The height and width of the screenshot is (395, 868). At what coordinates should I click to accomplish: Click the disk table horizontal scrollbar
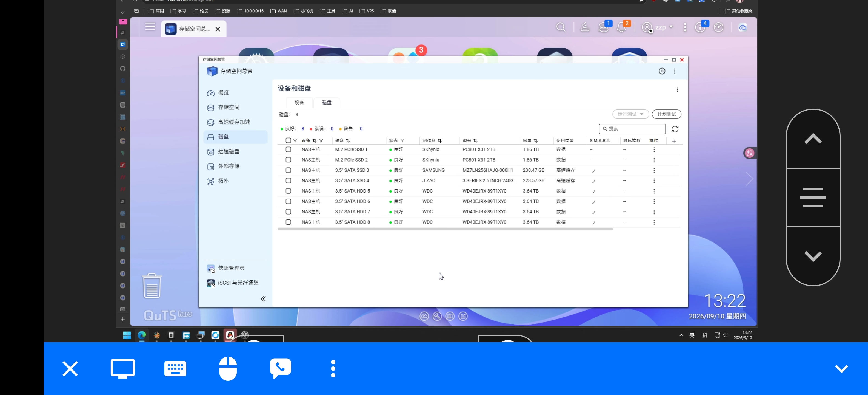click(x=445, y=229)
